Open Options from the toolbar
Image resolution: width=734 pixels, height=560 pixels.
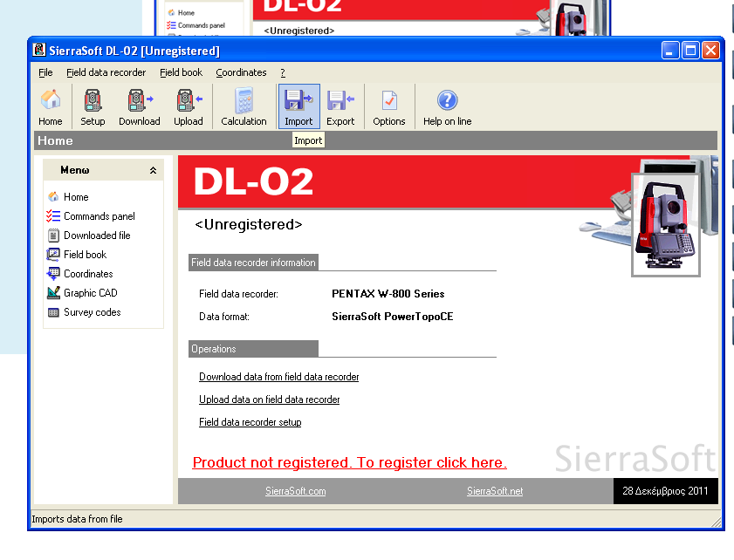click(389, 106)
